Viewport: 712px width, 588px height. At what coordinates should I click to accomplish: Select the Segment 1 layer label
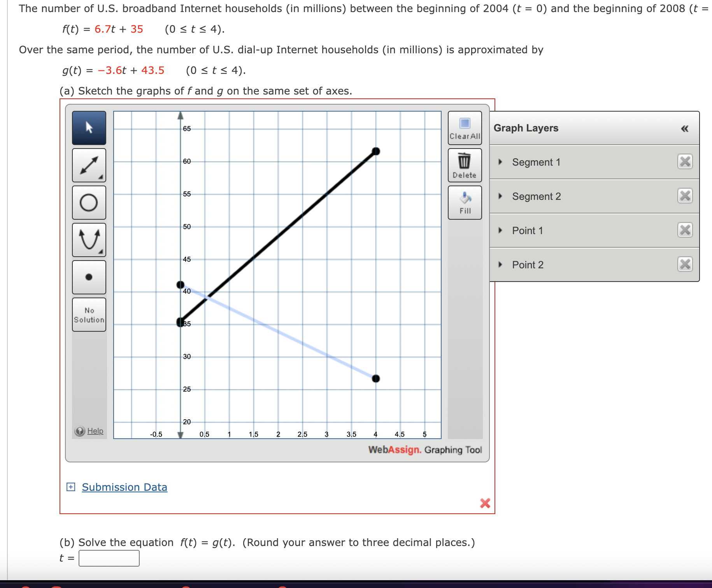point(536,162)
